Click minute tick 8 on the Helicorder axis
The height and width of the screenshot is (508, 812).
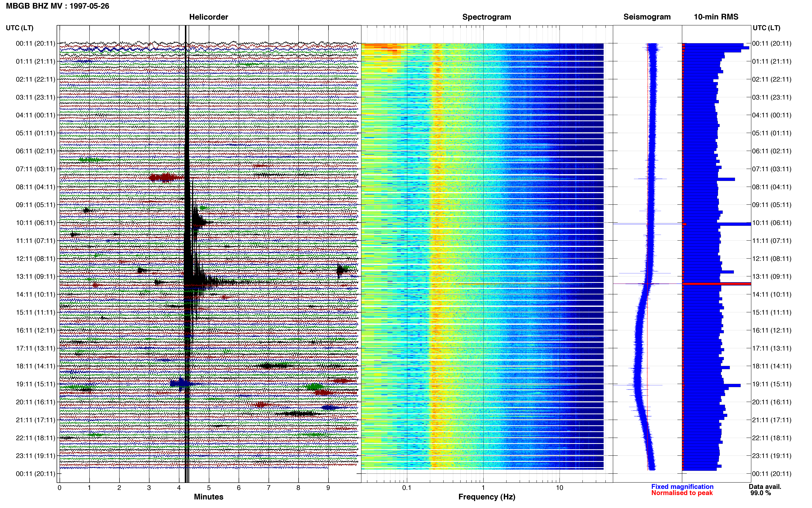(x=298, y=487)
